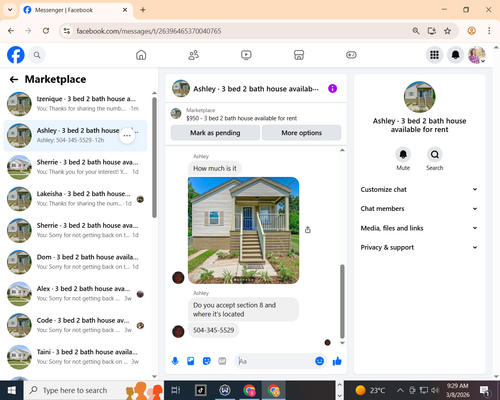500x400 pixels.
Task: Expand Chat members section
Action: pyautogui.click(x=419, y=209)
